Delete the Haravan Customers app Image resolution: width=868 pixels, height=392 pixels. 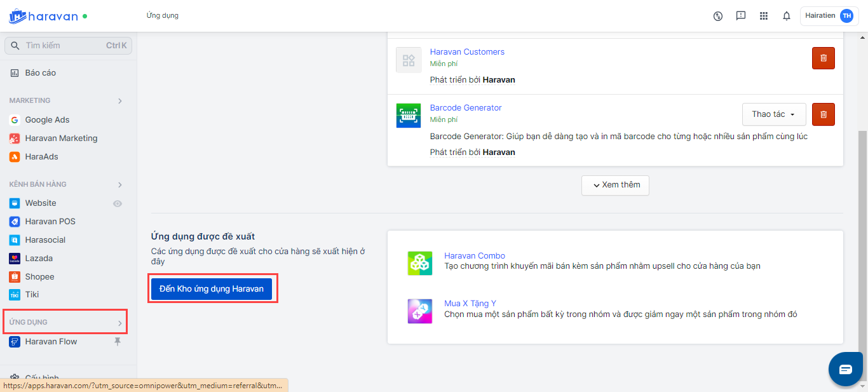(824, 58)
